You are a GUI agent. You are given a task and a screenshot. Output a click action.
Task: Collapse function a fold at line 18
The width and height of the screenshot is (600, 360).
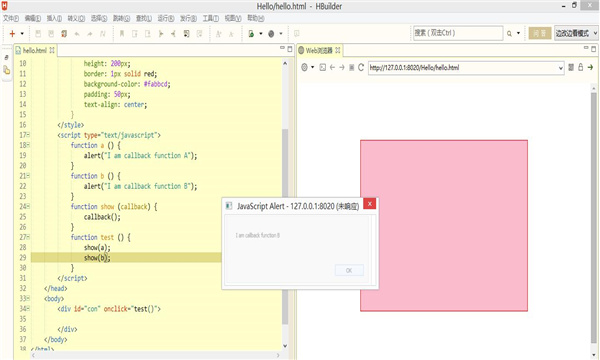pos(28,145)
